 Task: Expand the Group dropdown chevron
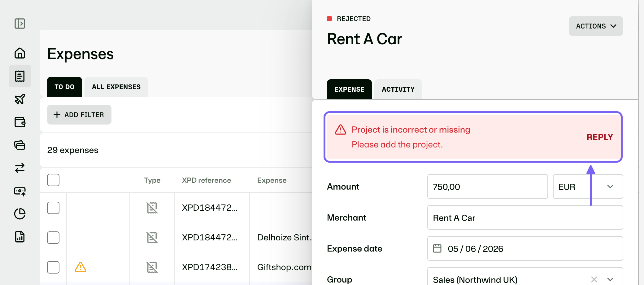[x=610, y=279]
